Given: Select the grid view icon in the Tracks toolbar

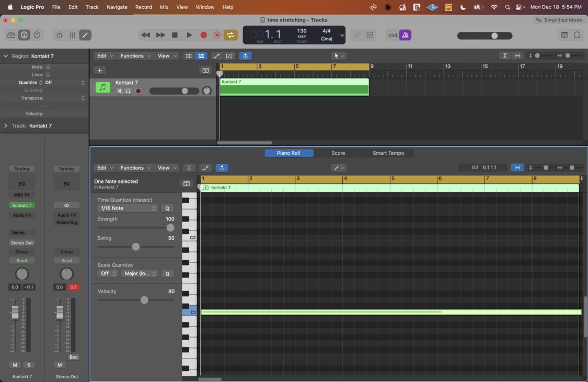Looking at the screenshot, I should tap(189, 55).
